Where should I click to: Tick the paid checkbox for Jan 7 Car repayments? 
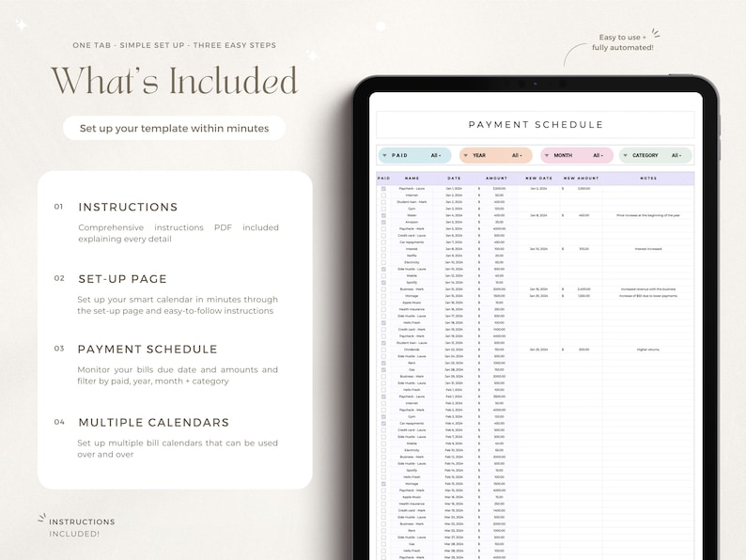[x=383, y=242]
